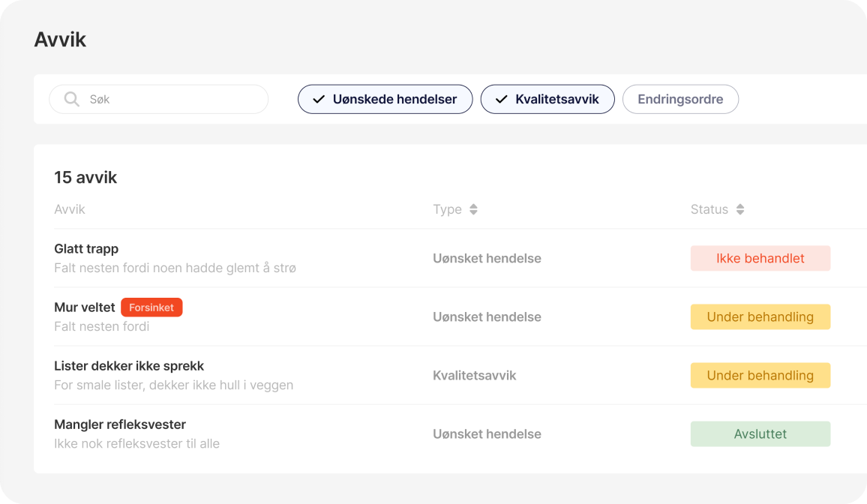Click the magnifying glass search icon
This screenshot has width=867, height=504.
[72, 99]
